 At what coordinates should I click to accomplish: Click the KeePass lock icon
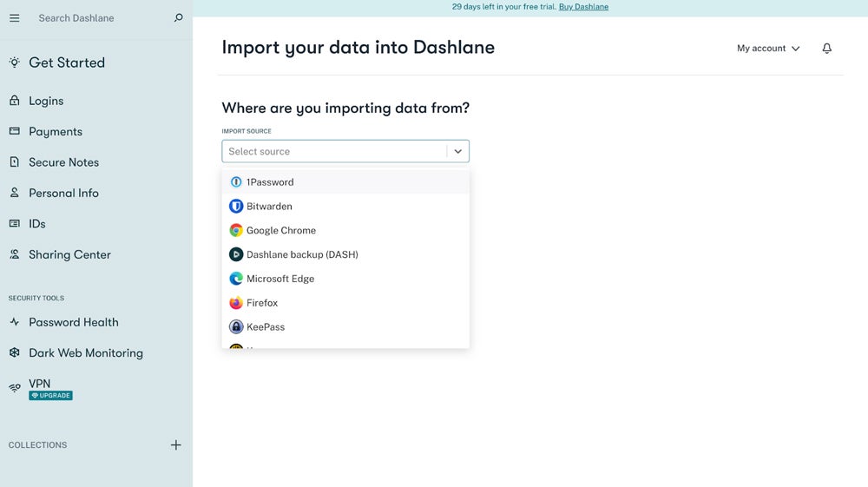click(236, 327)
